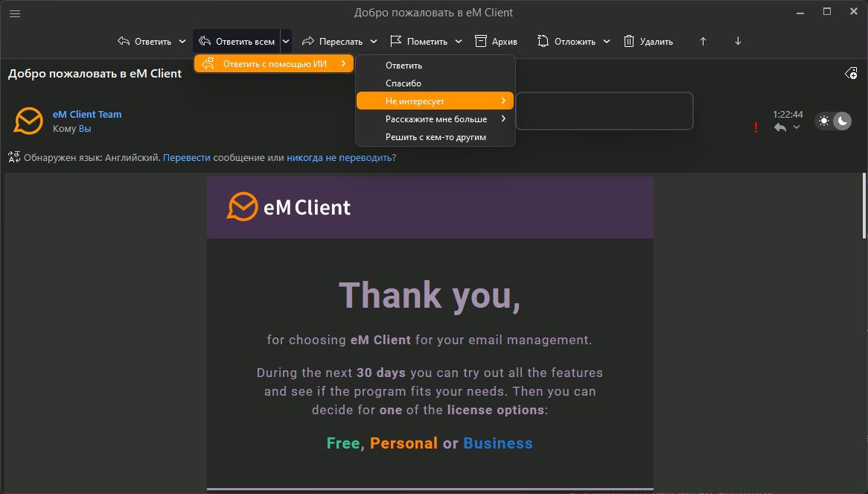
Task: Switch to dark theme moon toggle
Action: 843,121
